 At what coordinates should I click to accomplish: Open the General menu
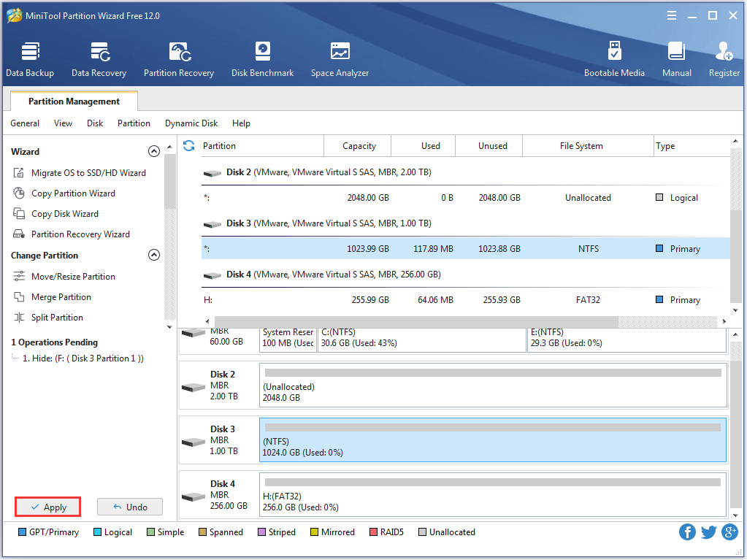25,123
